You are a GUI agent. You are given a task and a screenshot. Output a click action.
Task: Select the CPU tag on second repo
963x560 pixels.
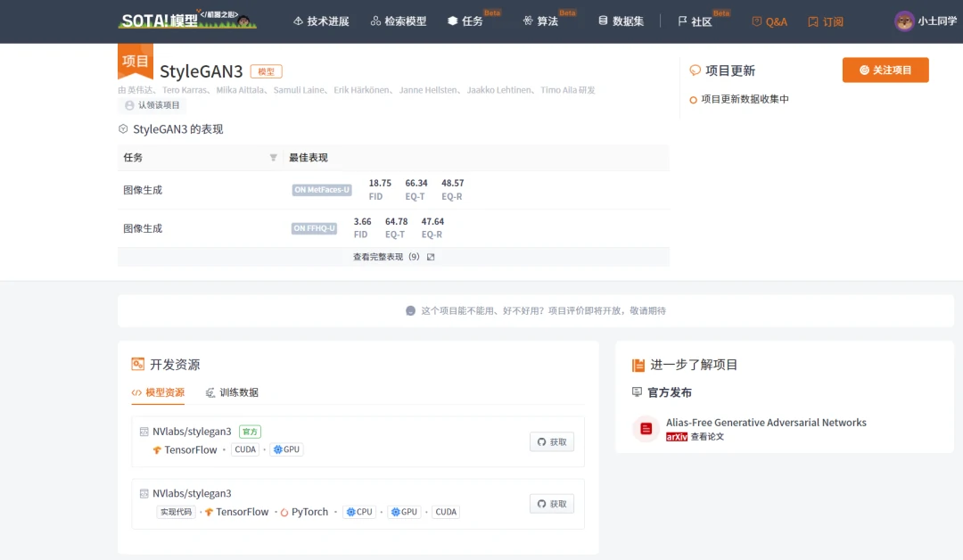coord(359,512)
